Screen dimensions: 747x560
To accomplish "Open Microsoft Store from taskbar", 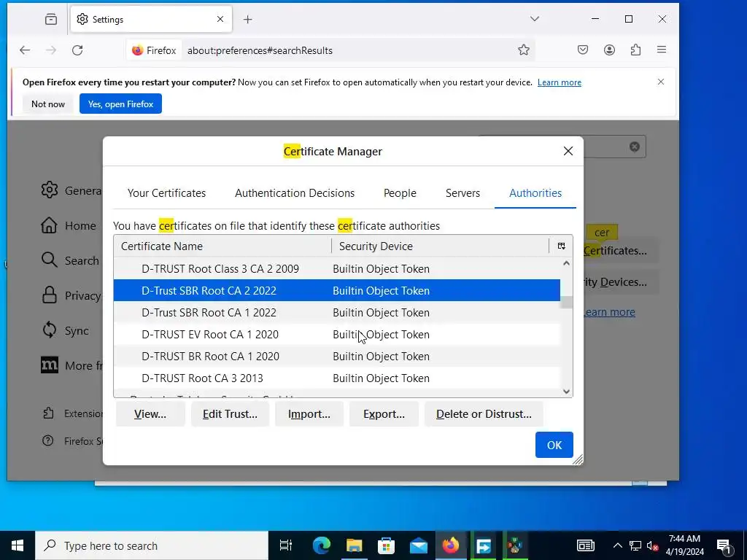I will pyautogui.click(x=387, y=545).
